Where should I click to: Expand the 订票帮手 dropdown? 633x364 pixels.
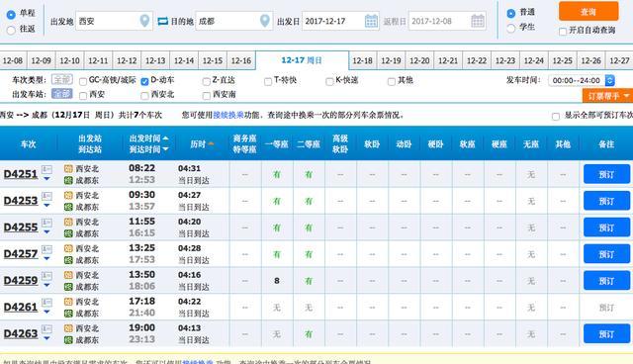click(607, 96)
